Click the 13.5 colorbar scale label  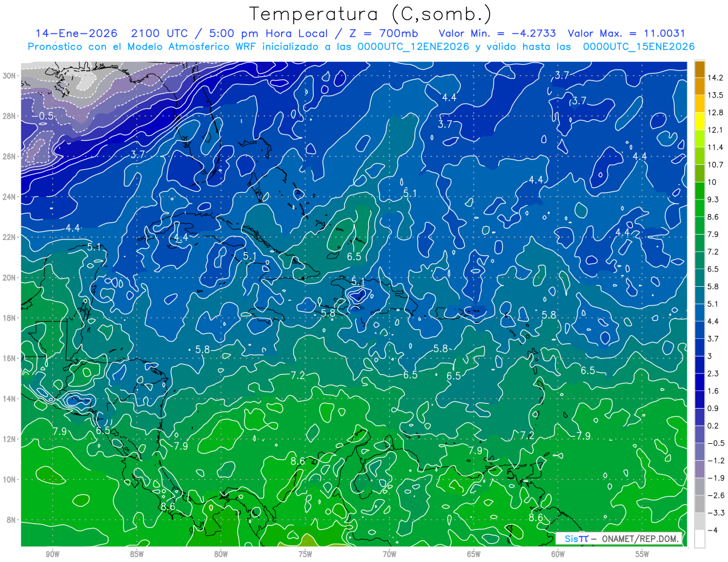tap(716, 95)
